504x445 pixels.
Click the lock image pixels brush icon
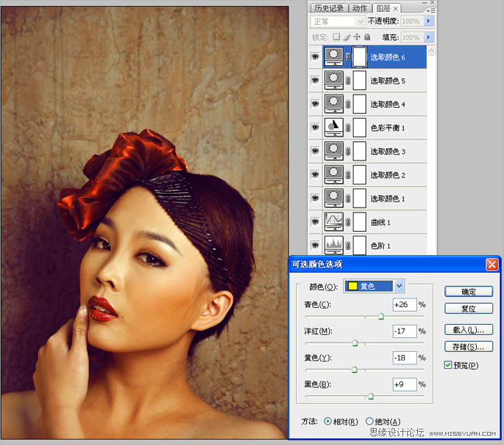[x=347, y=36]
